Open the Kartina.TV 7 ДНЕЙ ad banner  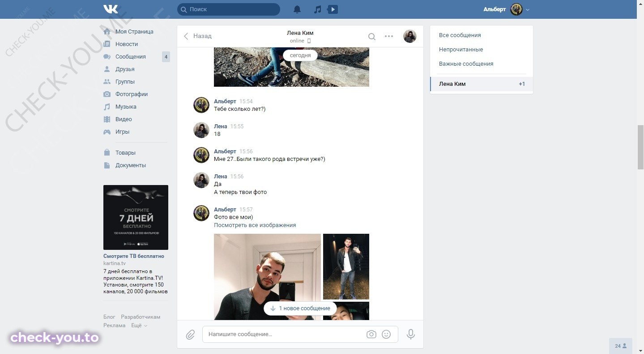point(136,217)
